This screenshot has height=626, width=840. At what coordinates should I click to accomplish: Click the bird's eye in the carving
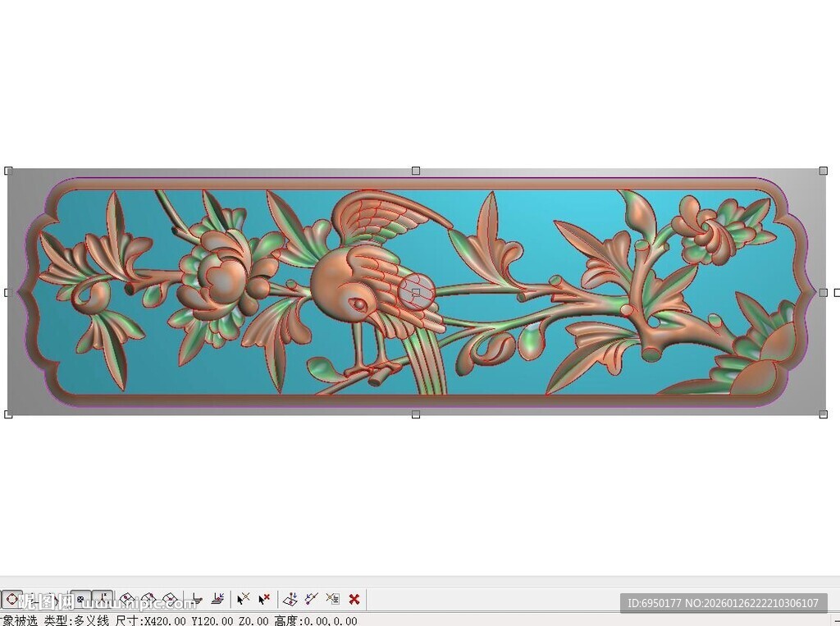[358, 304]
